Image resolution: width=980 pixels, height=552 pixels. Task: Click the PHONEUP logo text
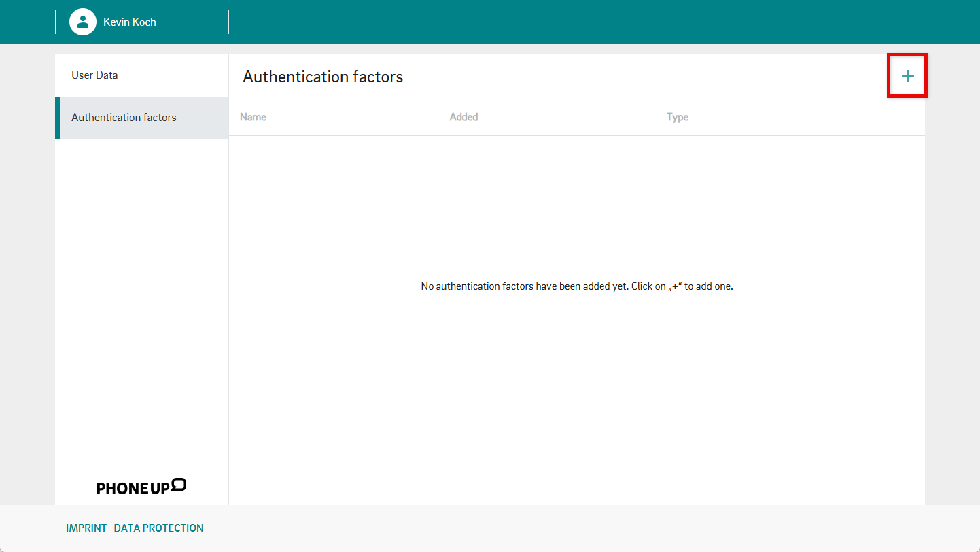pyautogui.click(x=133, y=488)
